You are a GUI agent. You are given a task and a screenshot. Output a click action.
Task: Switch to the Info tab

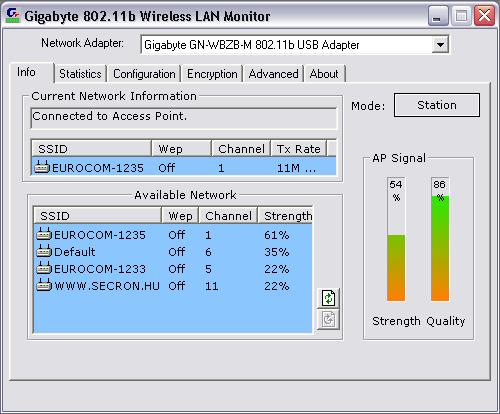click(x=32, y=72)
